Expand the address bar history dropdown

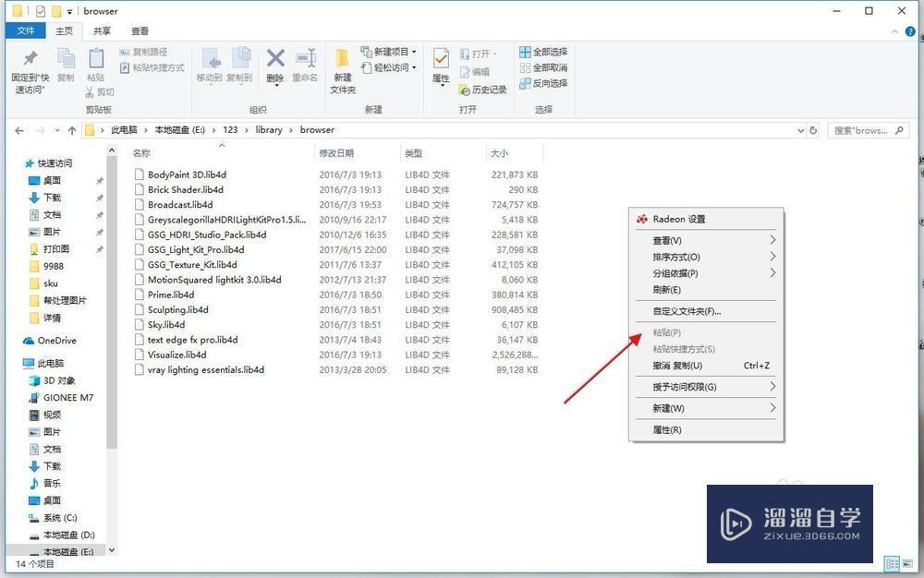click(800, 130)
